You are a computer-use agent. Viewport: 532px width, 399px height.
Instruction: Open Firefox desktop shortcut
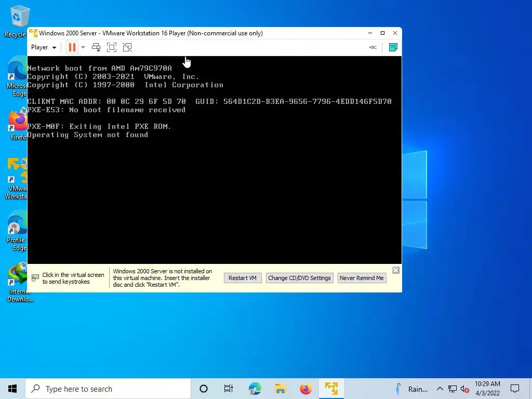coord(18,124)
